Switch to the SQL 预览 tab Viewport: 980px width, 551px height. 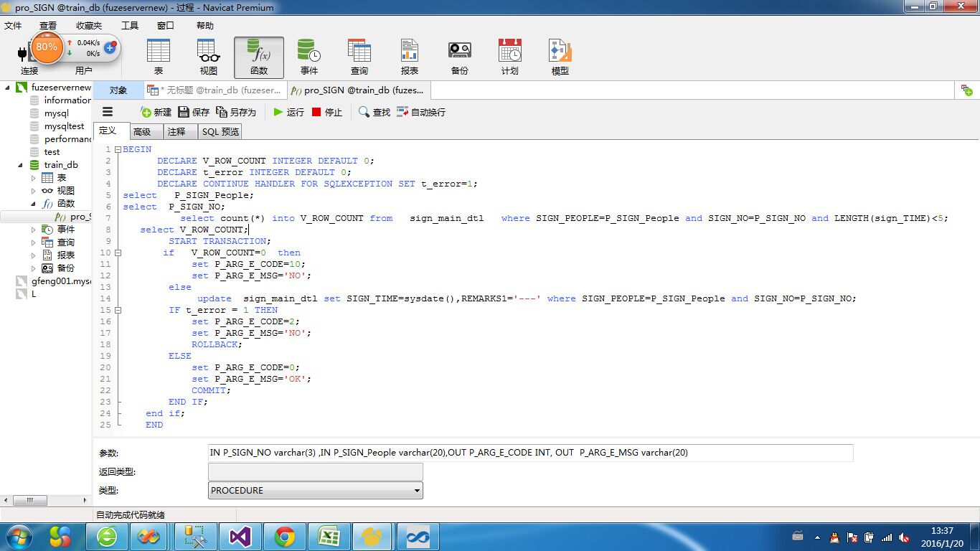click(x=220, y=131)
